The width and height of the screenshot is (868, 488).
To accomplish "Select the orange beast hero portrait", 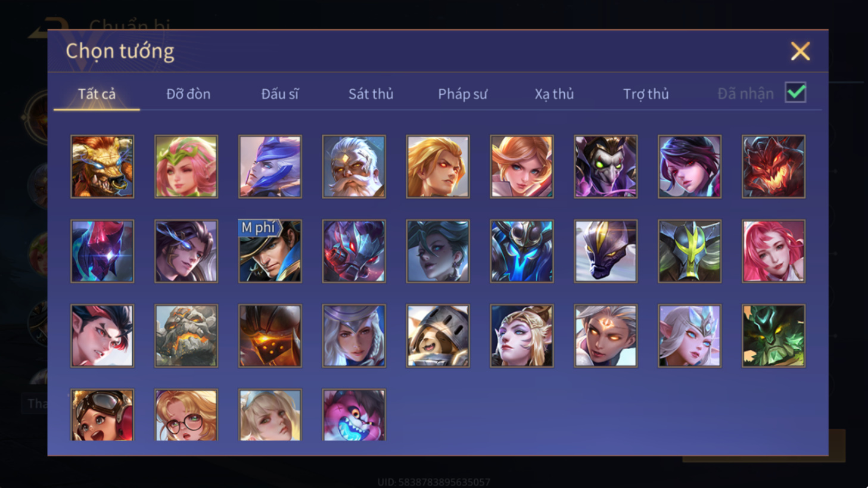I will tap(102, 166).
